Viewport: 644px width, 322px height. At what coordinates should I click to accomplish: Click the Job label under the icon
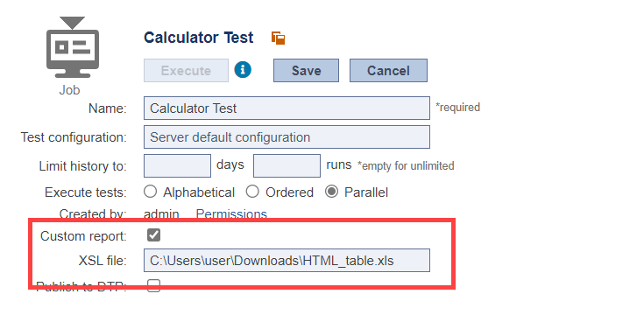69,90
